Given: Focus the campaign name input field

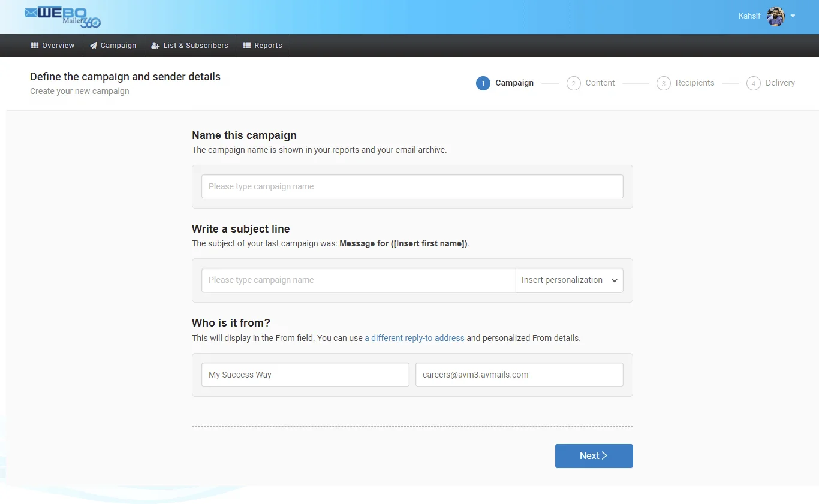Looking at the screenshot, I should coord(412,186).
